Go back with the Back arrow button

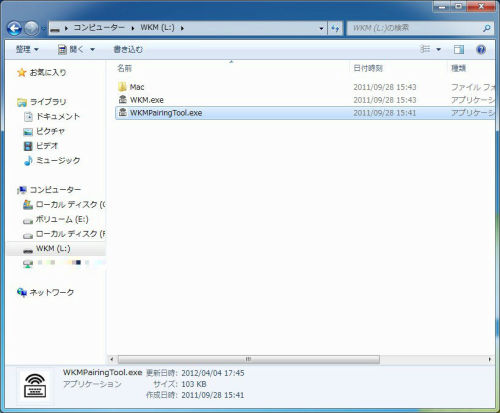[14, 28]
